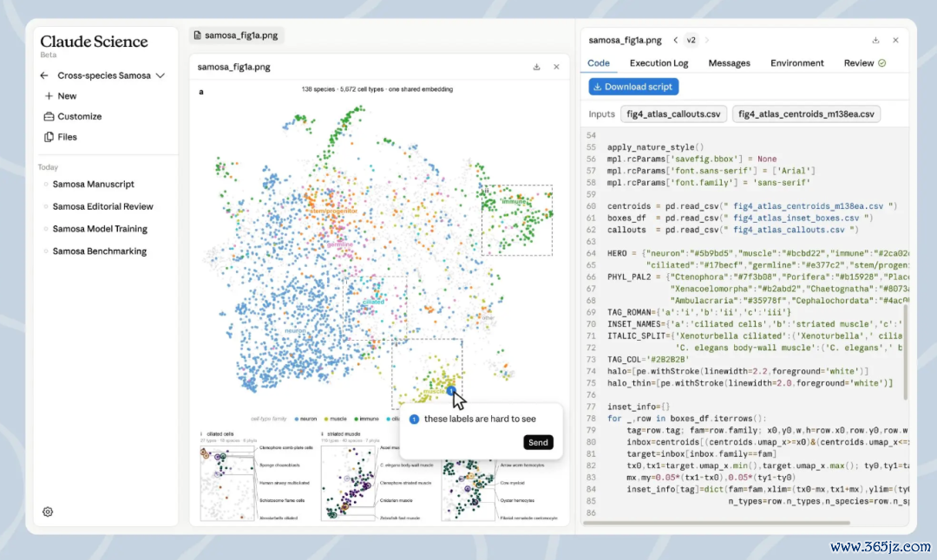Click the blue comment pin on the muscle cluster

tap(451, 390)
